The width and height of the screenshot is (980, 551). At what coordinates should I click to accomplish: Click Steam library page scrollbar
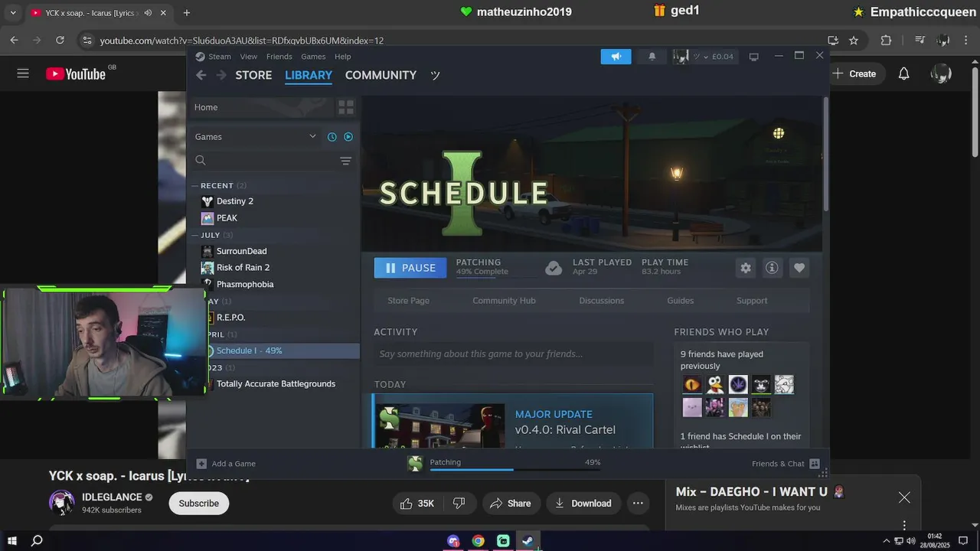[x=825, y=153]
